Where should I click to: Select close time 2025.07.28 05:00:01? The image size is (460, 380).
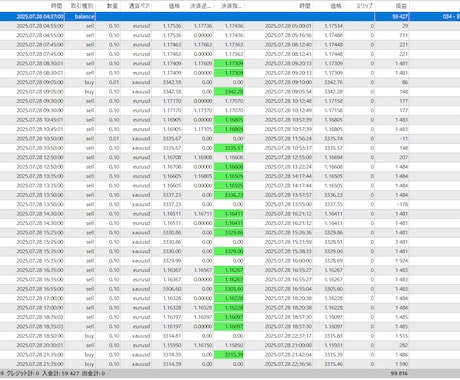[x=288, y=26]
